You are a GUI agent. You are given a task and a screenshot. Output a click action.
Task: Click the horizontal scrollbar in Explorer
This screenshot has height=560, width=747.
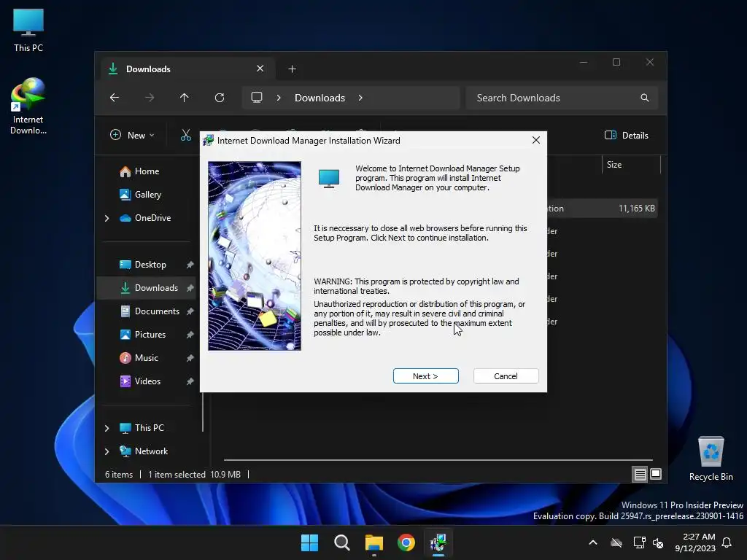pyautogui.click(x=438, y=460)
